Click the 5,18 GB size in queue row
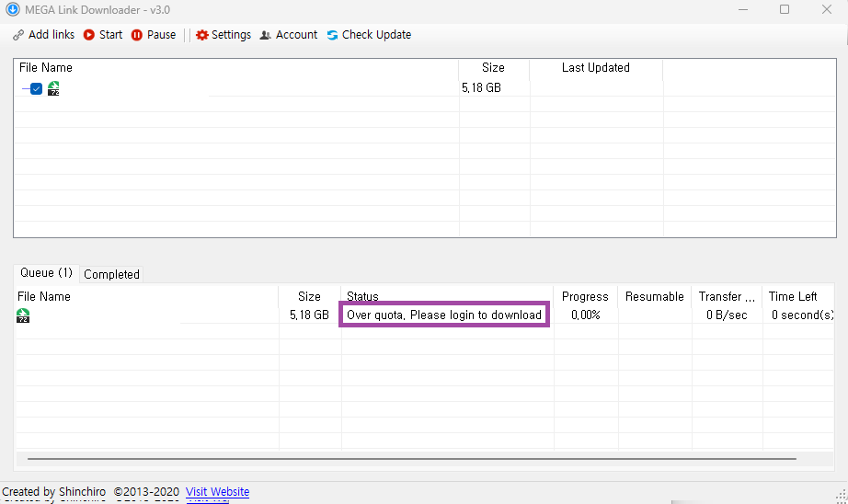 [x=309, y=315]
